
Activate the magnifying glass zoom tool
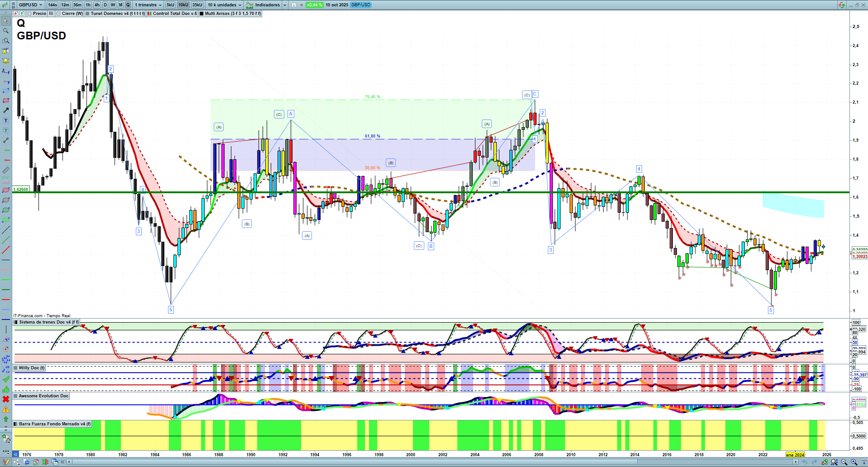pyautogui.click(x=6, y=31)
